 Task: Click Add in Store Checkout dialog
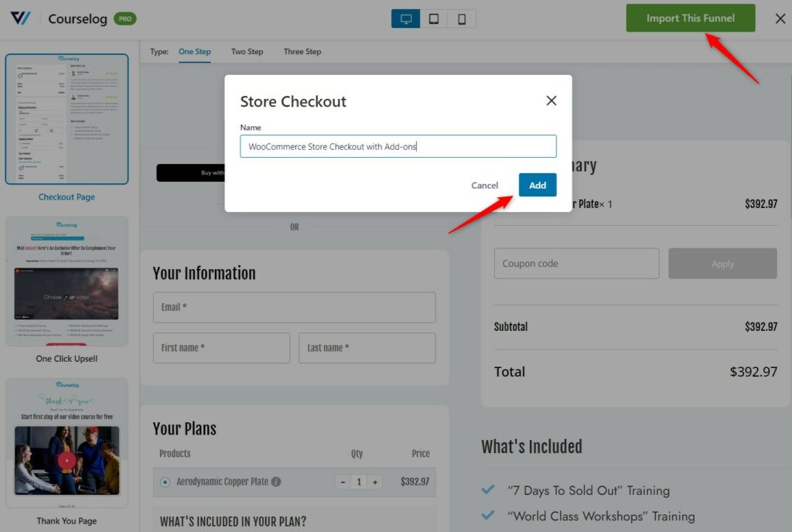tap(538, 186)
